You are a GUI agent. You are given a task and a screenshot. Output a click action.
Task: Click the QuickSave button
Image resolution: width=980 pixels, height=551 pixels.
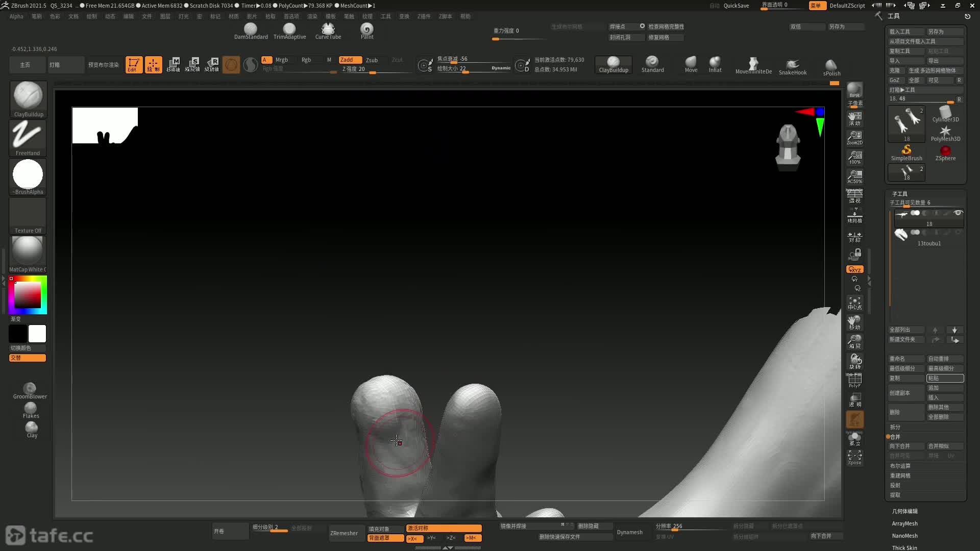[736, 6]
